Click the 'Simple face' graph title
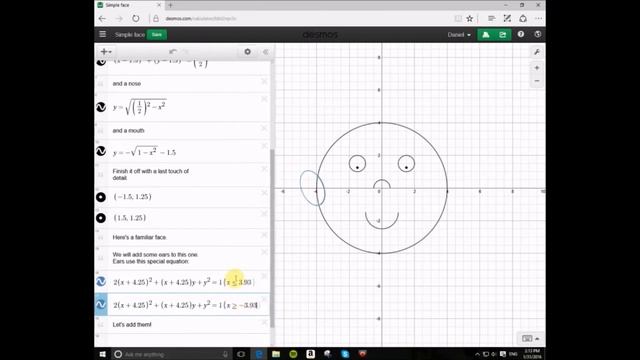The image size is (640, 360). (x=130, y=35)
